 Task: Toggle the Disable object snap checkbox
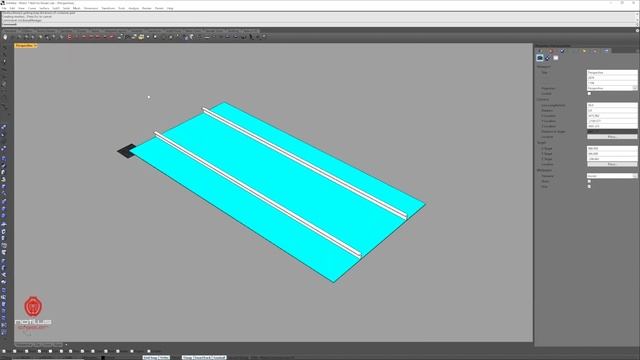click(x=149, y=351)
